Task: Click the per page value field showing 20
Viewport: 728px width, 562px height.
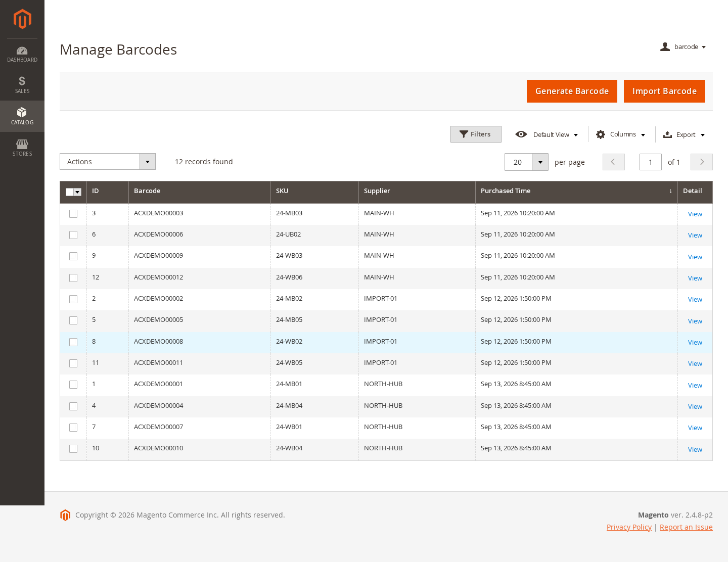Action: coord(518,162)
